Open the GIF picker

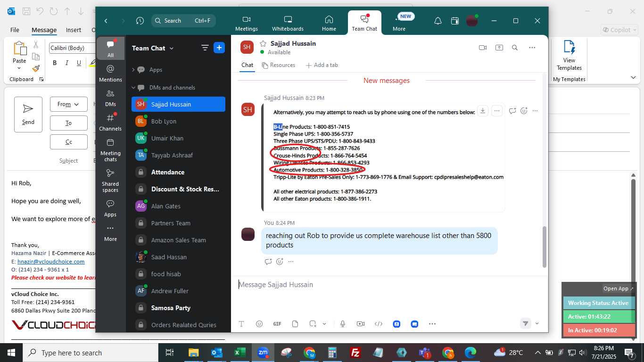(x=277, y=324)
